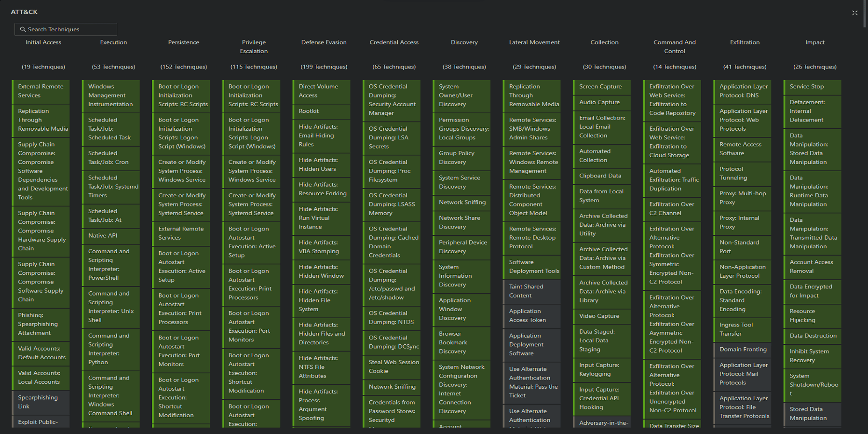This screenshot has height=434, width=868.
Task: Open the Impact column header
Action: pyautogui.click(x=814, y=42)
